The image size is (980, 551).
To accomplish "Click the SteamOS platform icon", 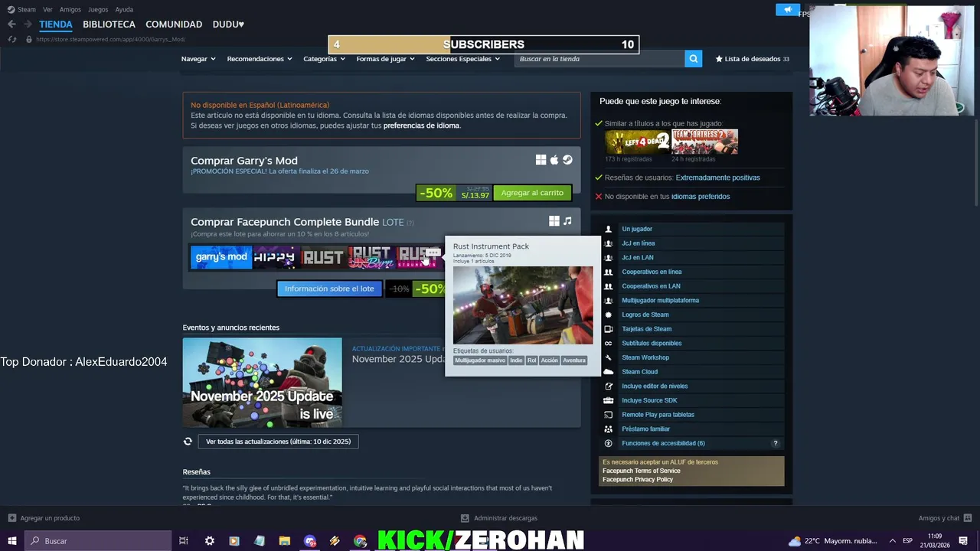I will [567, 160].
